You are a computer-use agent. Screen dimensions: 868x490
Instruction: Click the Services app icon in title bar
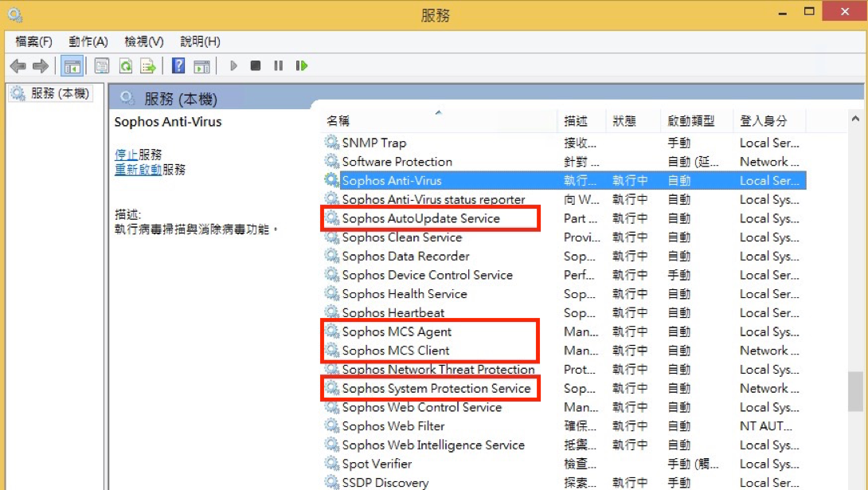click(x=14, y=14)
